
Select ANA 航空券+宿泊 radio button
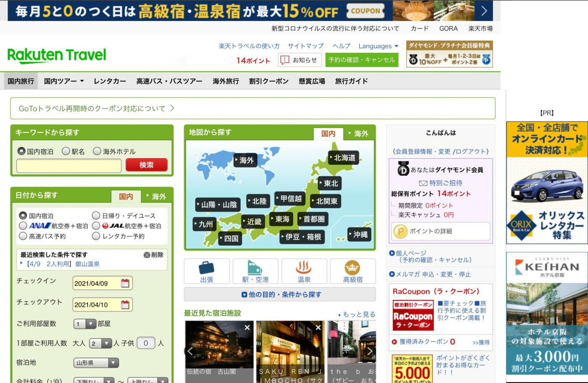pos(23,226)
